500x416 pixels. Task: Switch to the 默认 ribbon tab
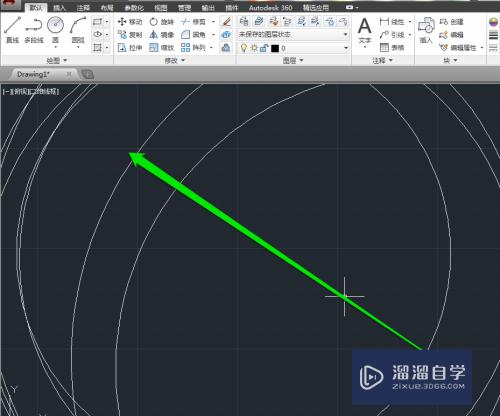36,7
